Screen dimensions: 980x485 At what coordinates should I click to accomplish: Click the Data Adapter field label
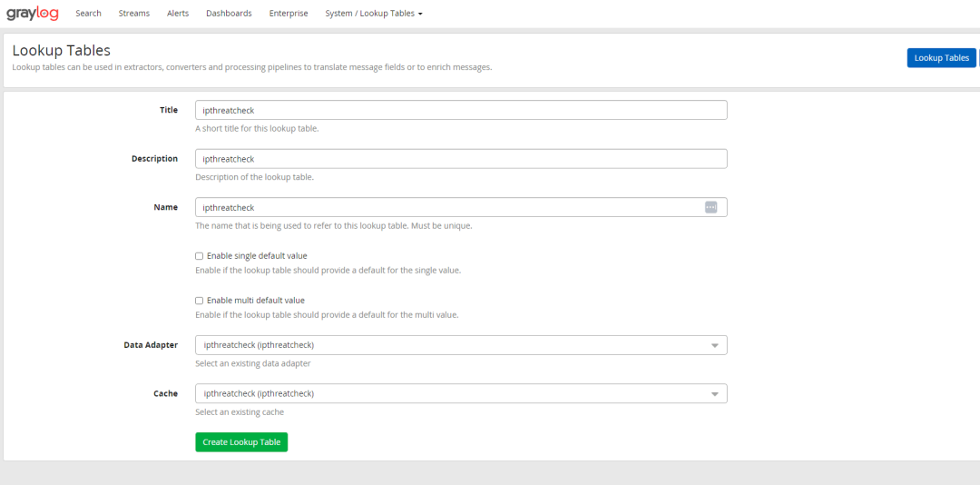point(151,345)
